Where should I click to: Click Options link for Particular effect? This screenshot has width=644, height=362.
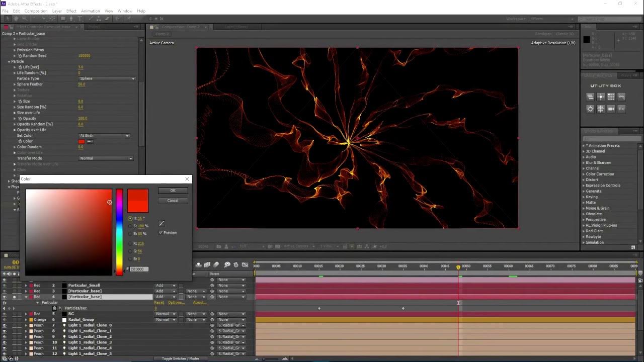[176, 303]
